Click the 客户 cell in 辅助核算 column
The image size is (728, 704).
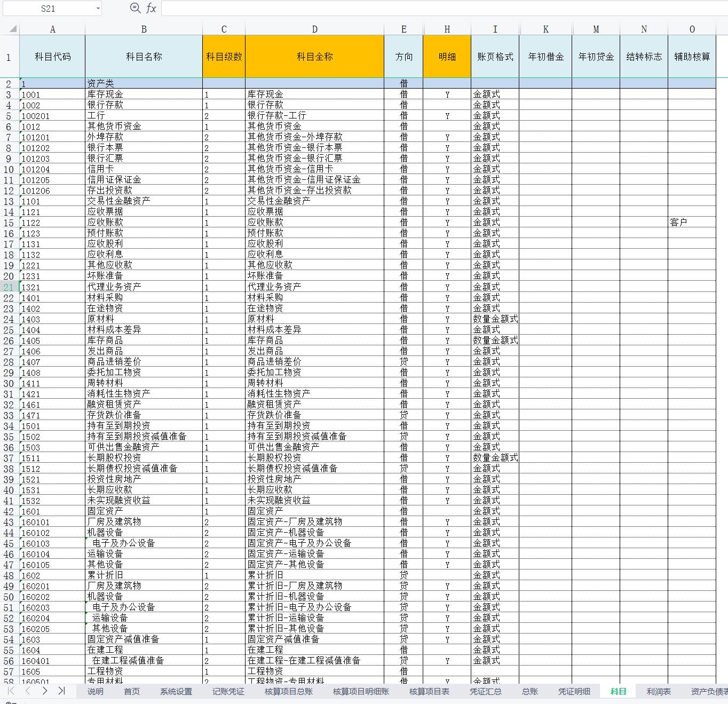tap(692, 223)
